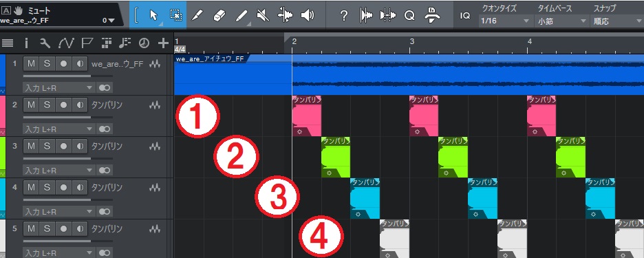Arm record on track 1
Viewport: 644px width, 258px height.
pos(63,64)
